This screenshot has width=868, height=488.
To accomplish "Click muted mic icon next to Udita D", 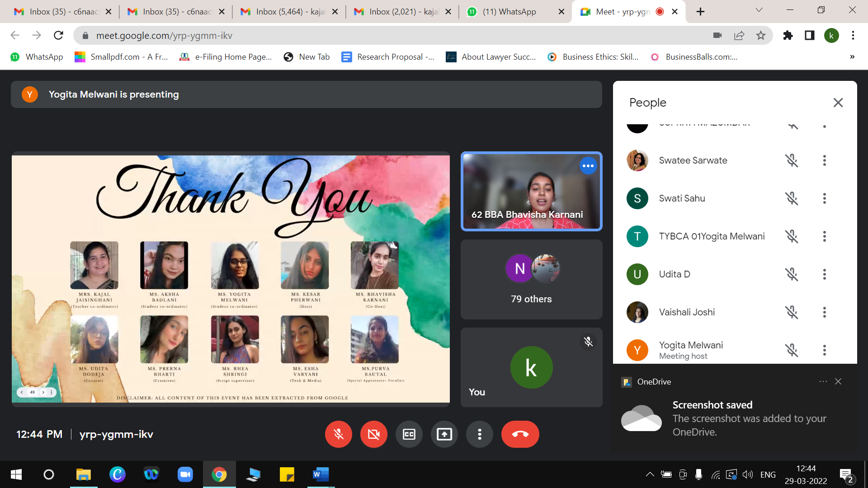I will pos(791,274).
